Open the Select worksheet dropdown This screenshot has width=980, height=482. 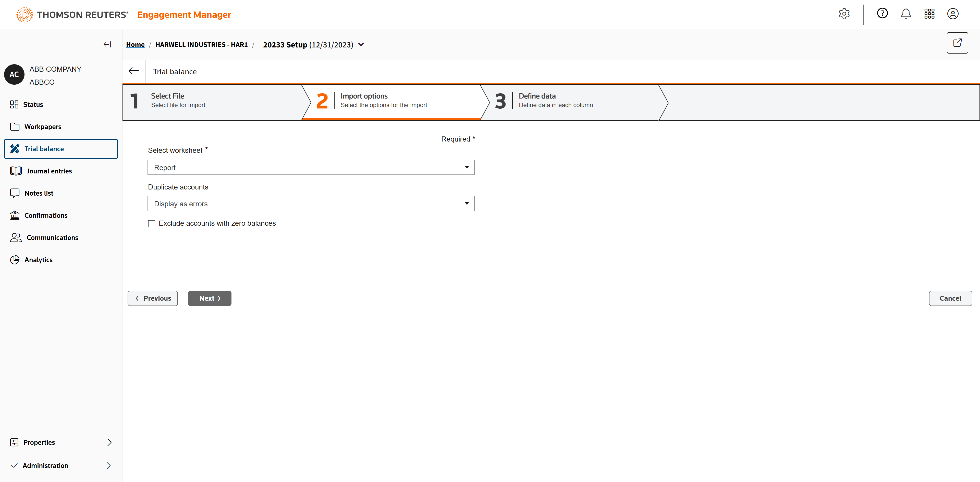click(310, 168)
